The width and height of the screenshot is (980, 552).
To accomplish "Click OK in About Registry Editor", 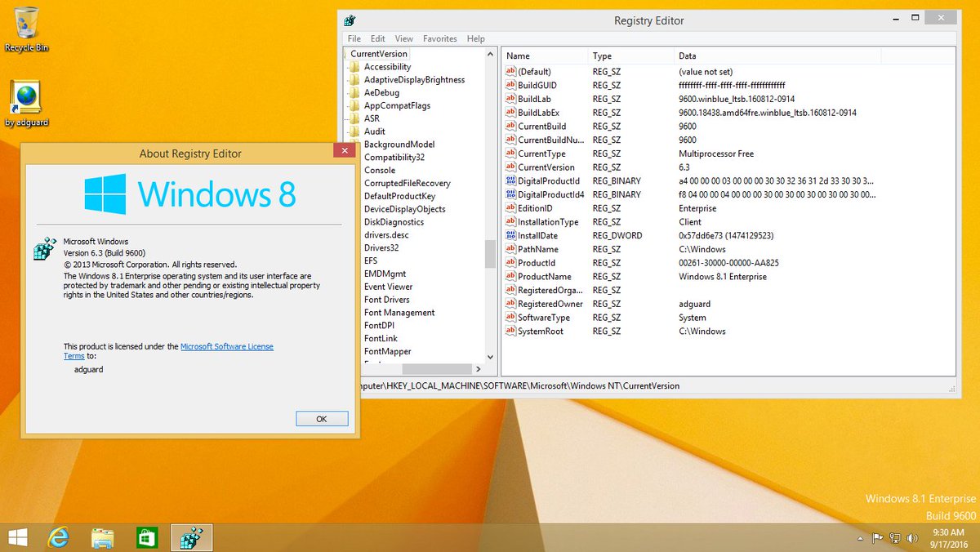I will coord(321,418).
